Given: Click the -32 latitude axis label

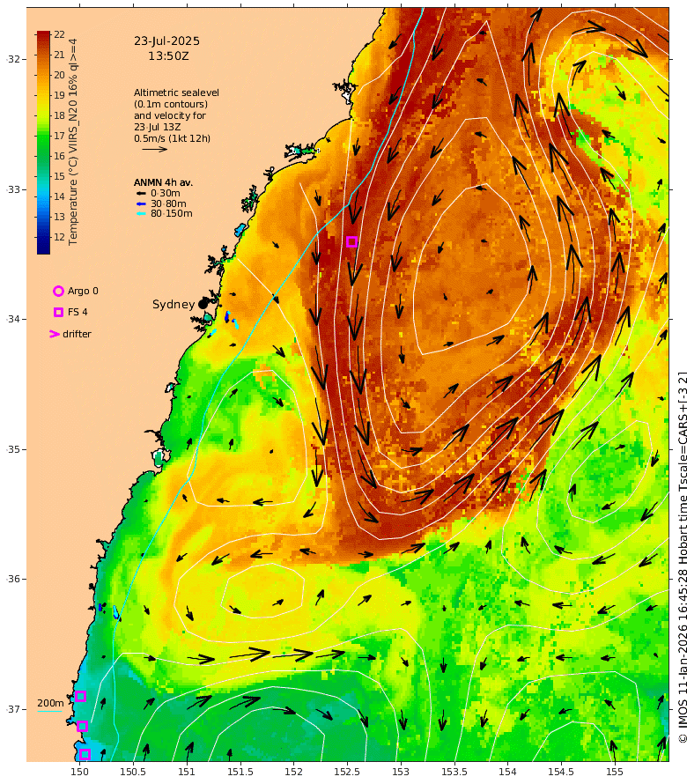Looking at the screenshot, I should point(13,59).
